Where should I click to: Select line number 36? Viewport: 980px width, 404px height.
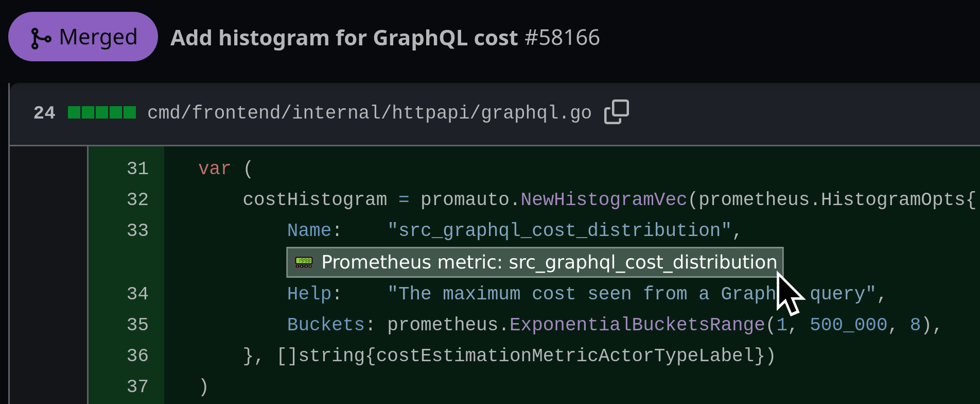(x=137, y=356)
